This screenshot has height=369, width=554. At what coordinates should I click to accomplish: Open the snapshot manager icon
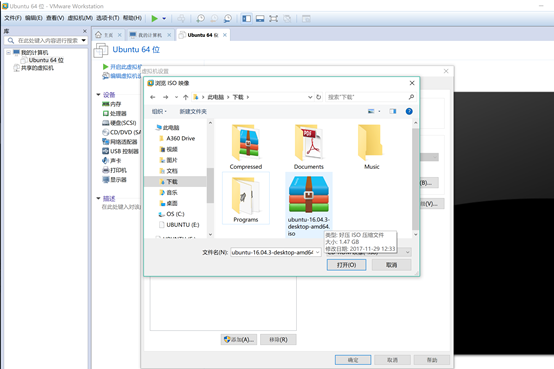[x=228, y=18]
